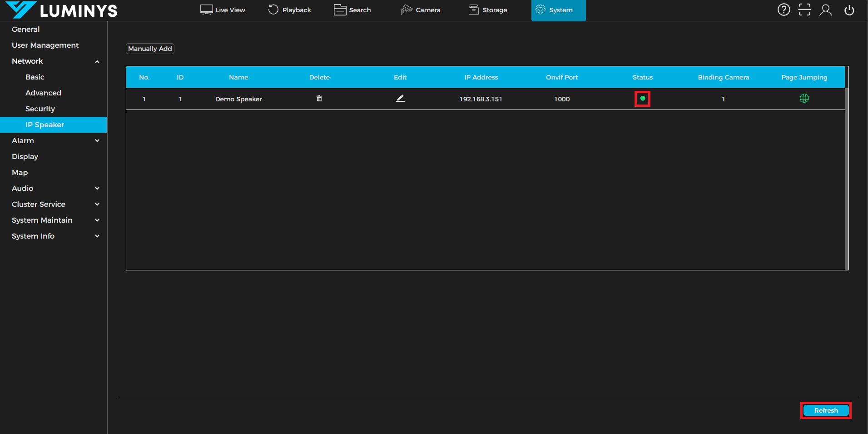Viewport: 868px width, 434px height.
Task: Expand the System Maintain section
Action: tap(97, 220)
